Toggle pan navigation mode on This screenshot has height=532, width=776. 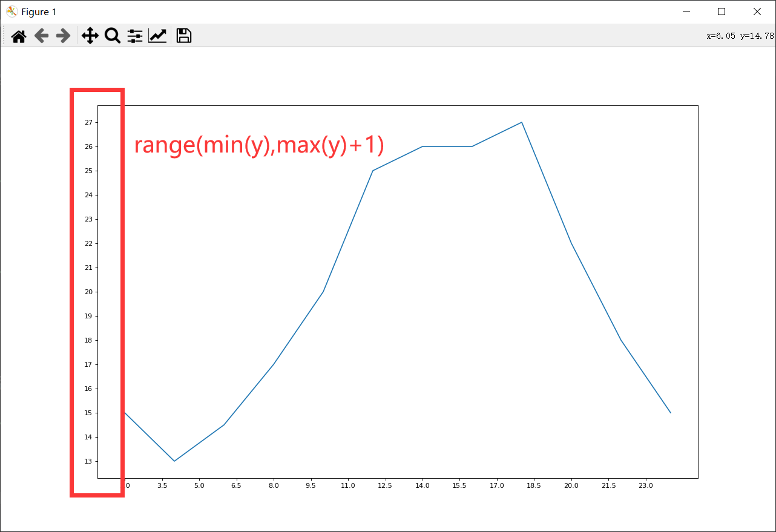[x=90, y=36]
